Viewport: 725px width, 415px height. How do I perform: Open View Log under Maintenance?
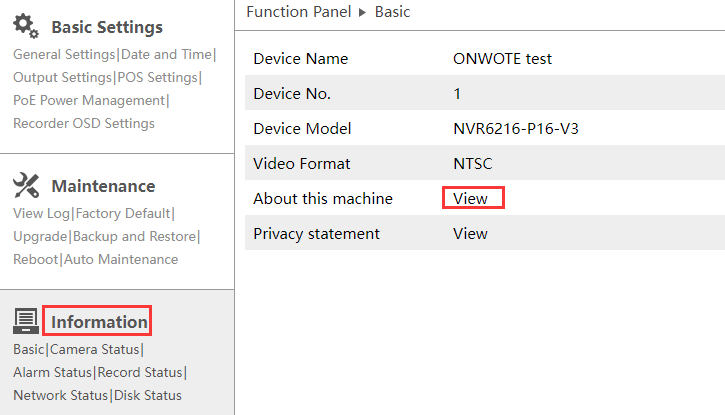[x=42, y=213]
